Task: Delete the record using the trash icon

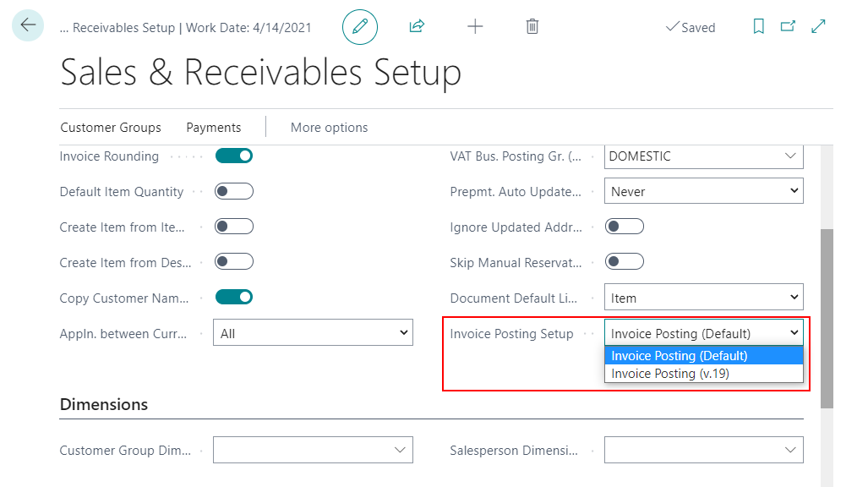Action: point(532,26)
